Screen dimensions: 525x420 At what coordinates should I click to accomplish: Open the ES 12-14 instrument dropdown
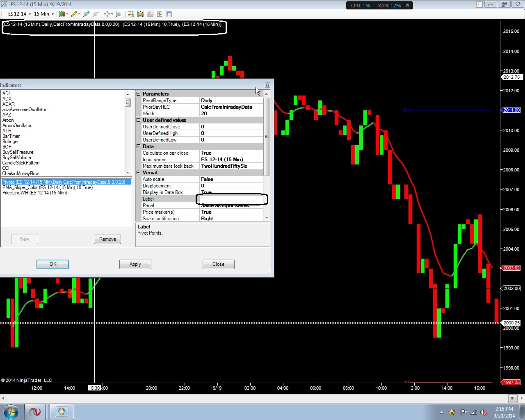[x=19, y=14]
